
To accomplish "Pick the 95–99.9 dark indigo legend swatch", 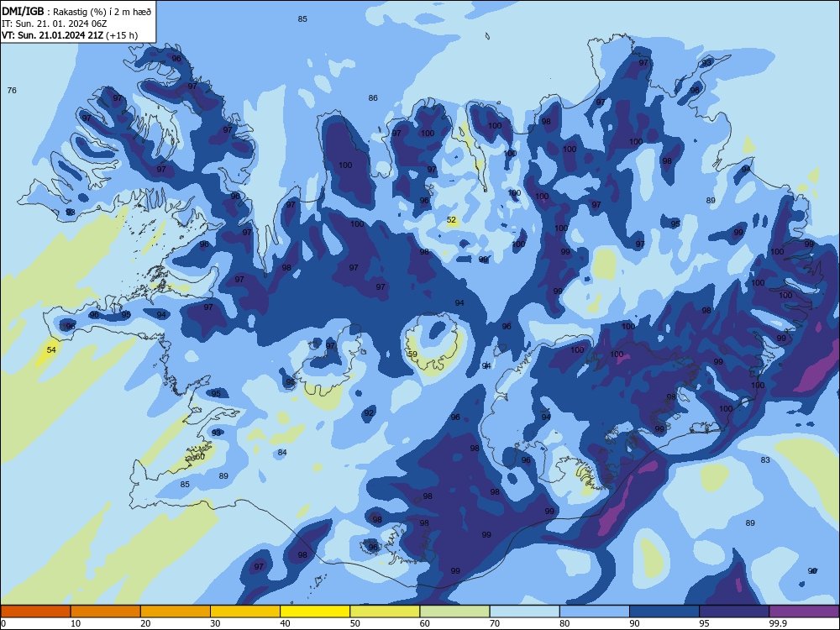I will (x=734, y=612).
